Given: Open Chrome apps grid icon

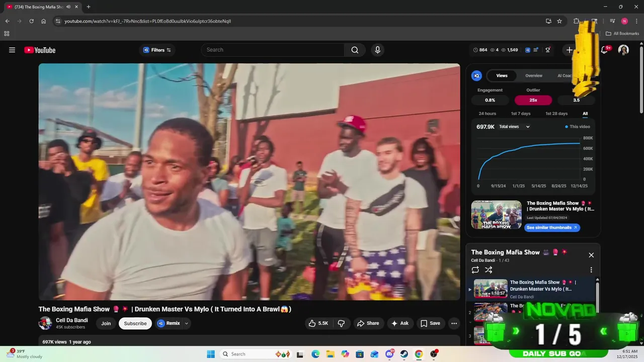Looking at the screenshot, I should pyautogui.click(x=7, y=34).
